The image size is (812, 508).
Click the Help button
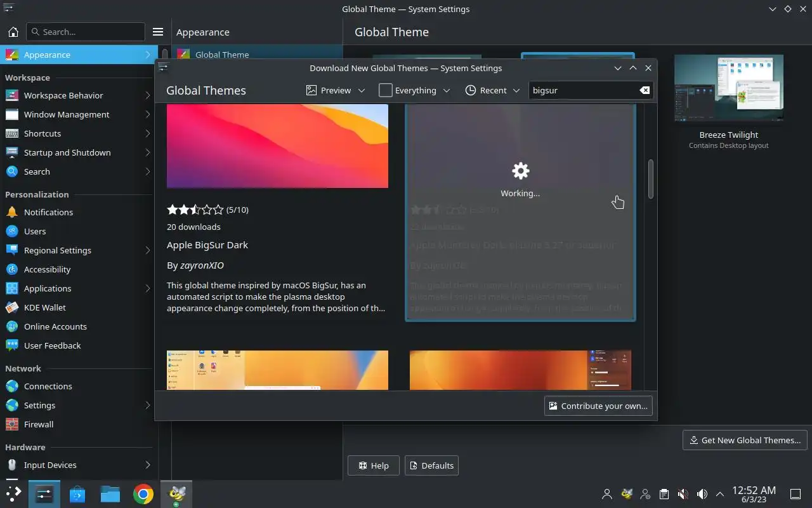click(x=373, y=465)
